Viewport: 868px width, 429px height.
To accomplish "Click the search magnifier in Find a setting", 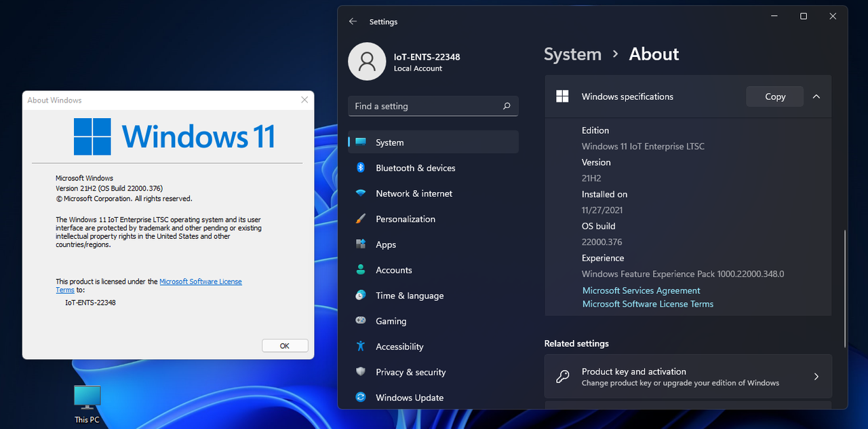I will 507,106.
